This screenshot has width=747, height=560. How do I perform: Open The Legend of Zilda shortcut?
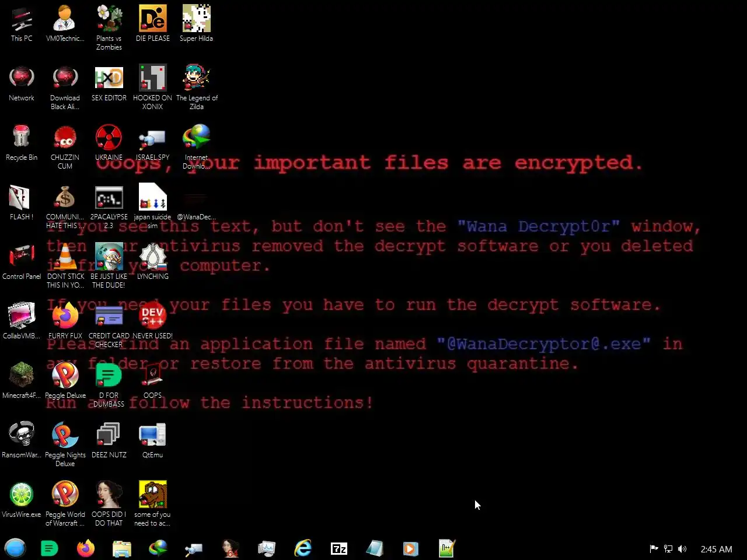tap(196, 87)
